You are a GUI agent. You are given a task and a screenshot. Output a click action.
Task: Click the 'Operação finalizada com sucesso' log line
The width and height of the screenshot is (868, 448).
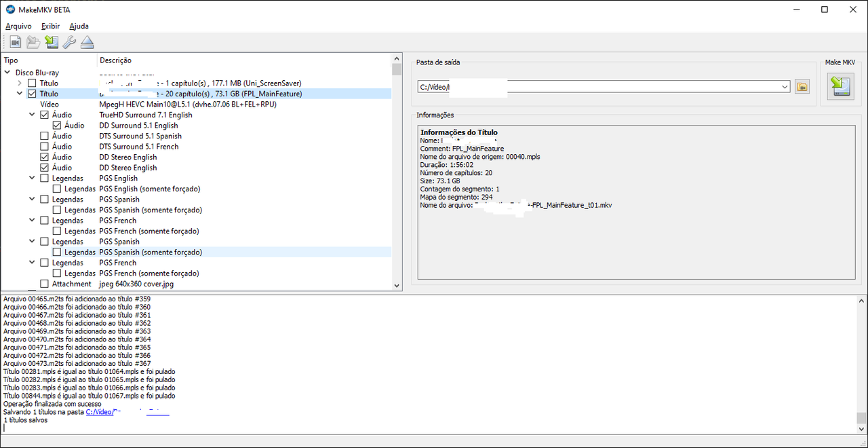53,404
